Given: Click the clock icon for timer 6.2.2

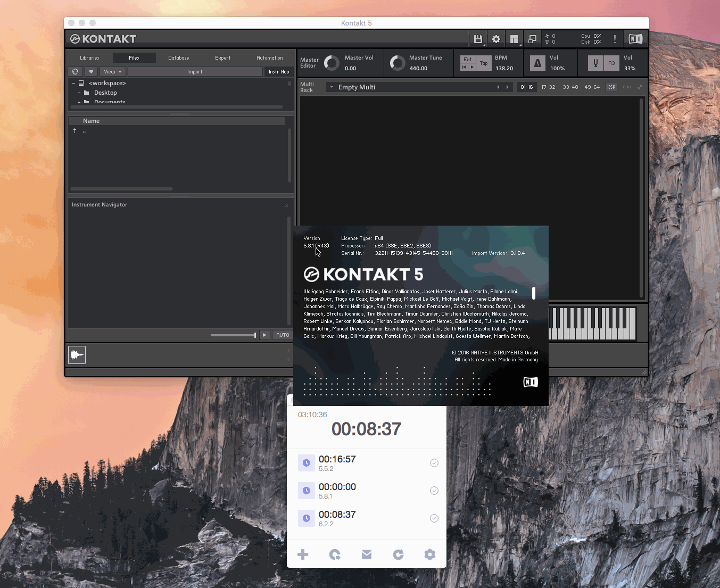Looking at the screenshot, I should click(x=307, y=518).
